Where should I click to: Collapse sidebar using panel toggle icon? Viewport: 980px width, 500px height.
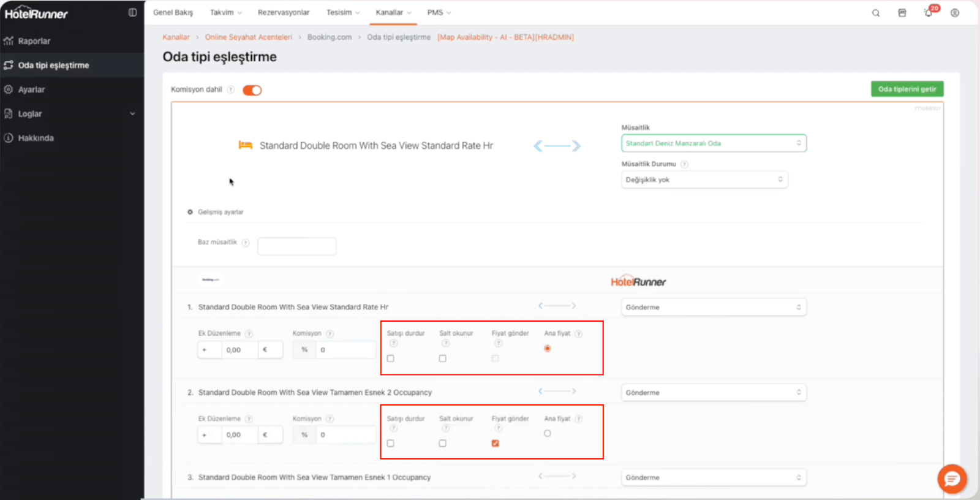point(132,13)
